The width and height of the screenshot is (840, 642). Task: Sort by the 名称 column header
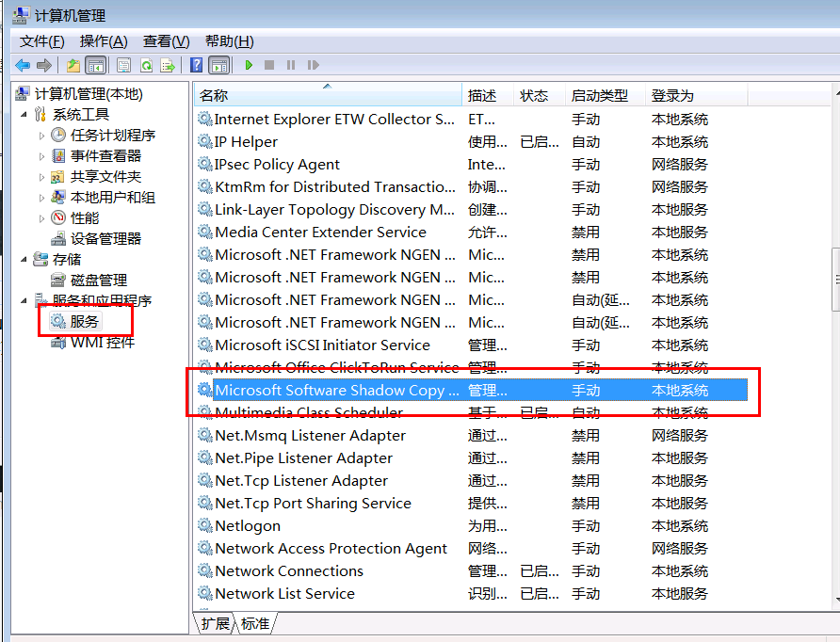pyautogui.click(x=328, y=95)
